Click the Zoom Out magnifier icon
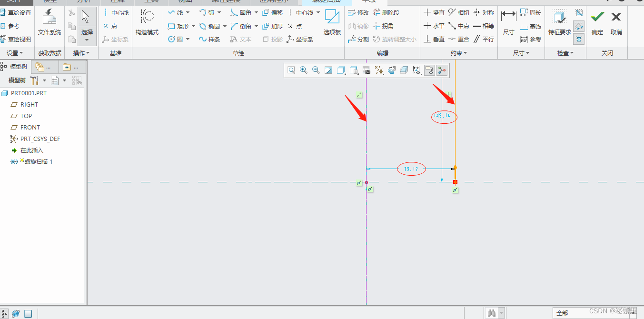This screenshot has width=644, height=319. (316, 70)
